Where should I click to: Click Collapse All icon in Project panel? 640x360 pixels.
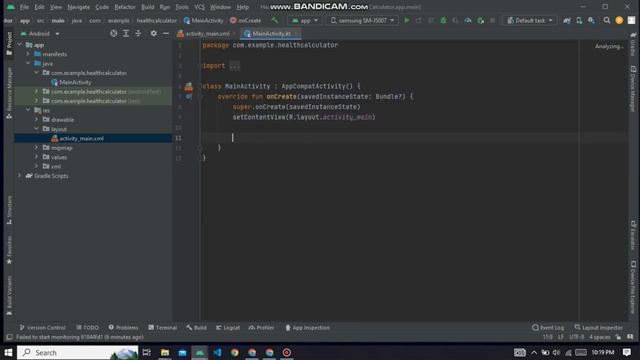(138, 33)
